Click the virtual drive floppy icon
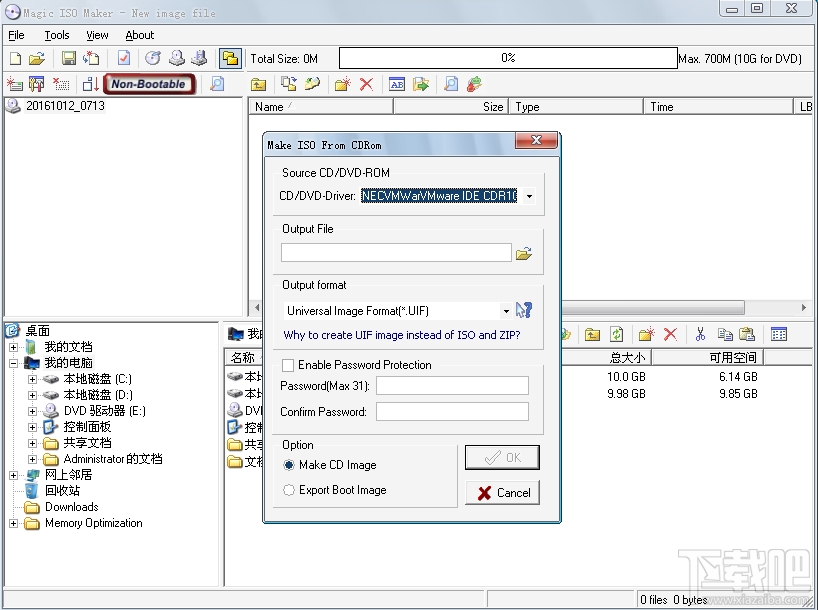 coord(199,58)
